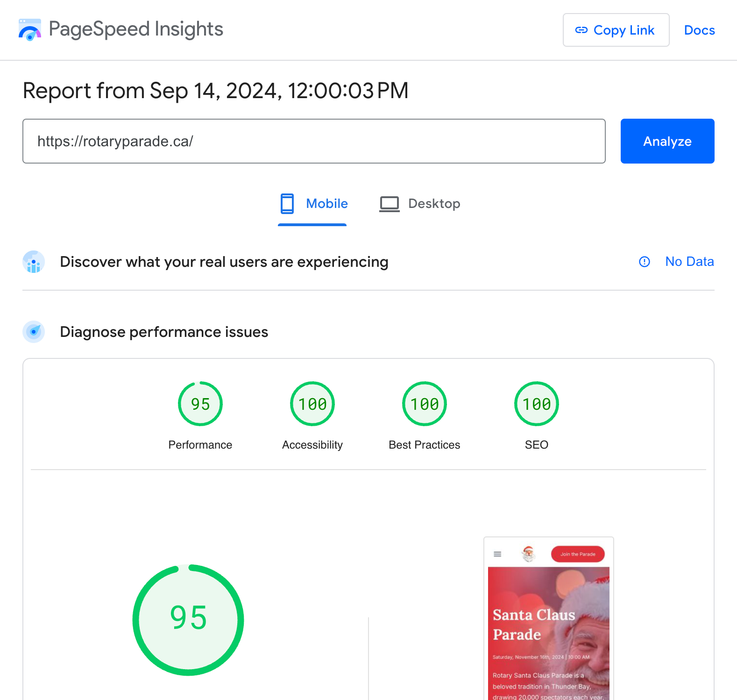The width and height of the screenshot is (737, 700).
Task: Click the Performance label
Action: pyautogui.click(x=200, y=445)
